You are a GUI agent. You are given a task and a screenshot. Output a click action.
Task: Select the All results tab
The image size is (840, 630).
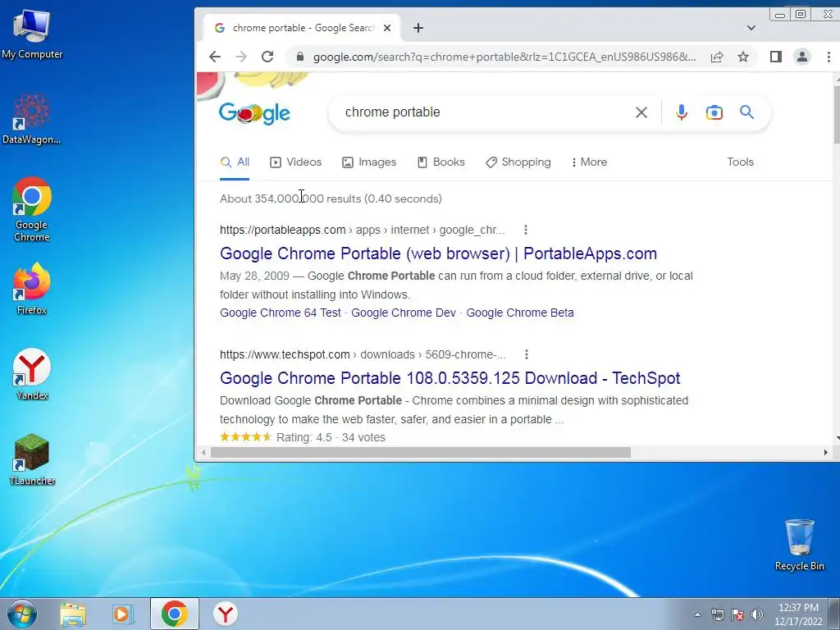coord(235,162)
